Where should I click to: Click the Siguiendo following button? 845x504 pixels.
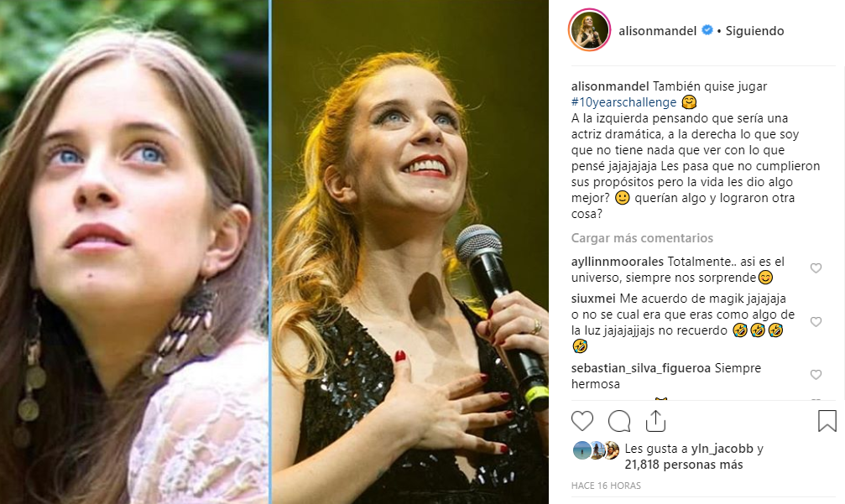[754, 31]
